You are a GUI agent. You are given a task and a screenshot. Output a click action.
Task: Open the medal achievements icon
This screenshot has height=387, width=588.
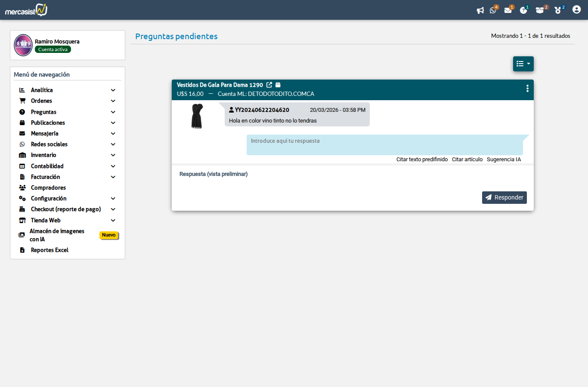pos(558,10)
